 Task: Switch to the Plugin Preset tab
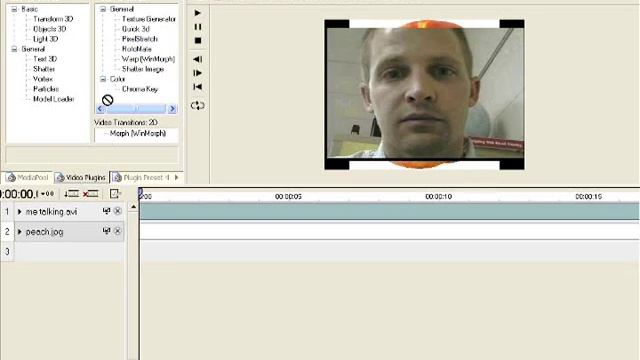(141, 178)
